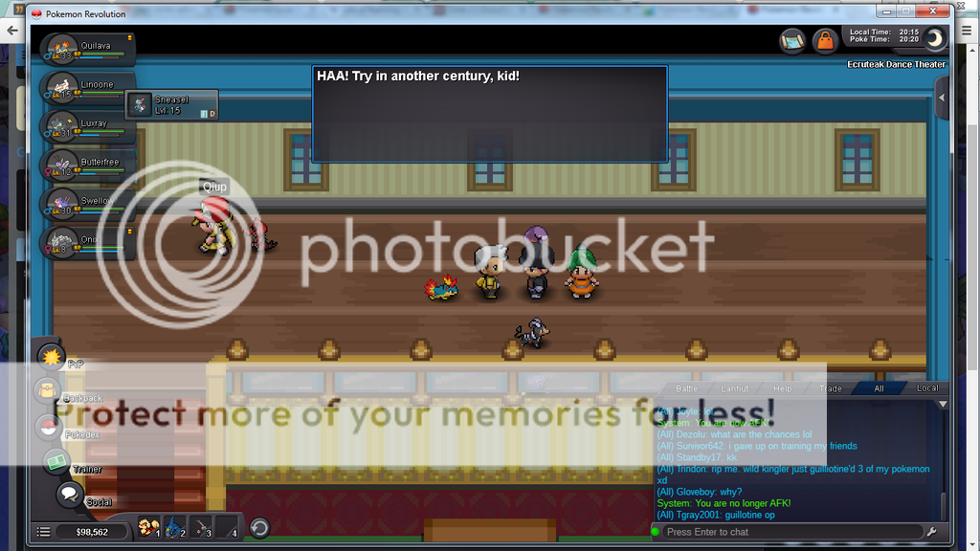Click the chat settings wrench icon

[931, 532]
